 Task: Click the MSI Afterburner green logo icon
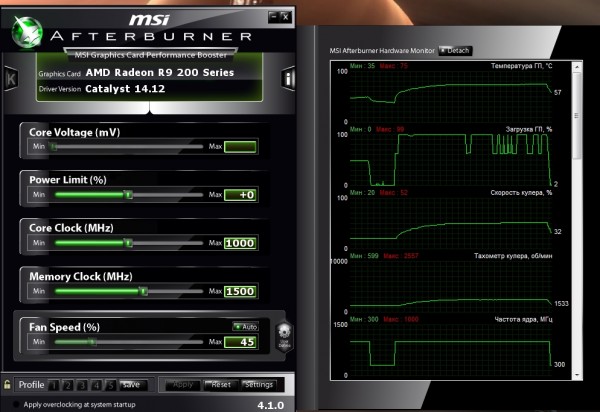(x=27, y=32)
